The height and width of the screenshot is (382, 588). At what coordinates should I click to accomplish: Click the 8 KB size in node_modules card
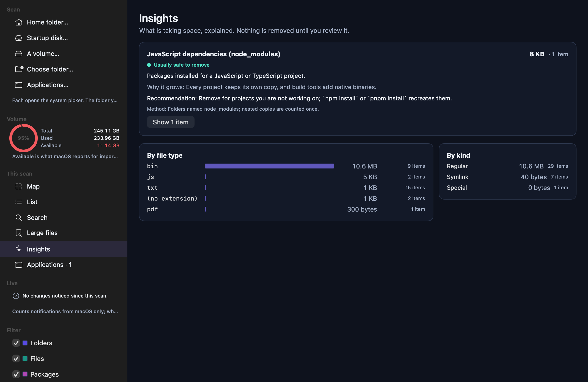[x=537, y=54]
